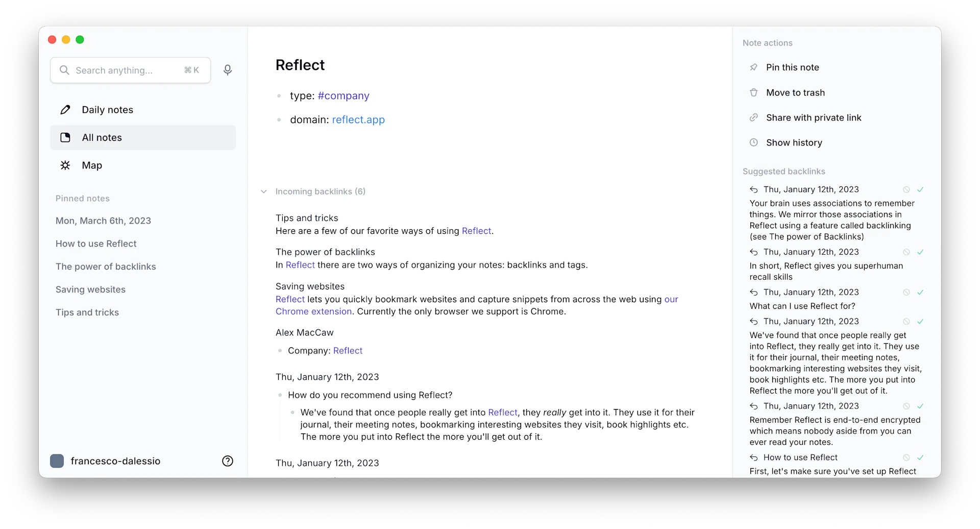Accept the first suggested backlink checkmark

pos(920,189)
